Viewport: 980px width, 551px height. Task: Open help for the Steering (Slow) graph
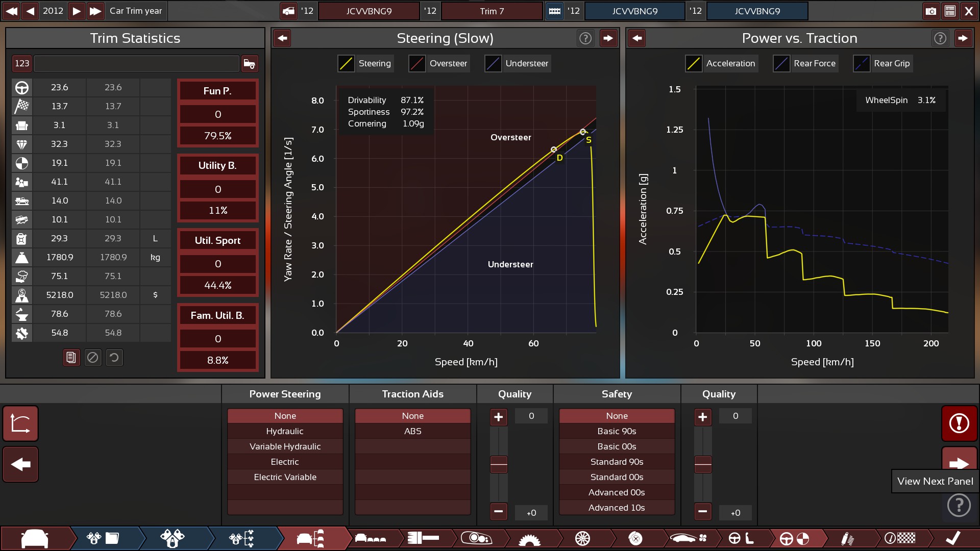(585, 38)
